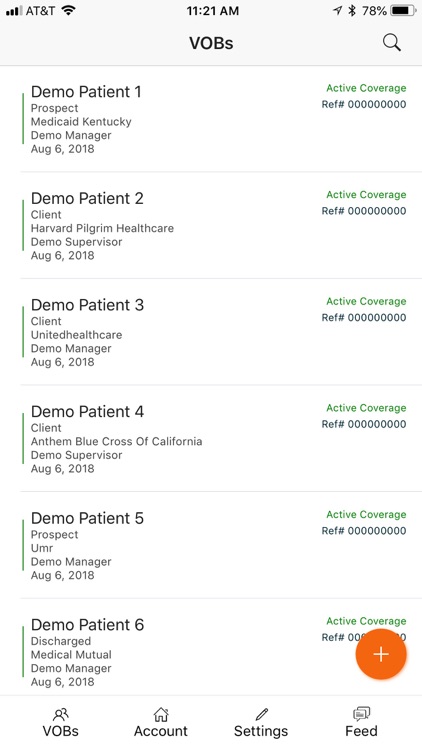Tap the Feed chat bubbles icon

pos(362,714)
